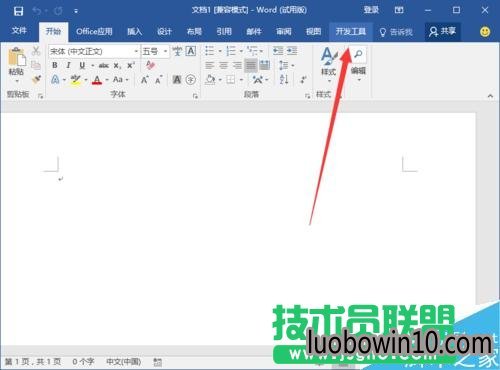Select the 布局 tab
Viewport: 500px width, 370px height.
[194, 32]
